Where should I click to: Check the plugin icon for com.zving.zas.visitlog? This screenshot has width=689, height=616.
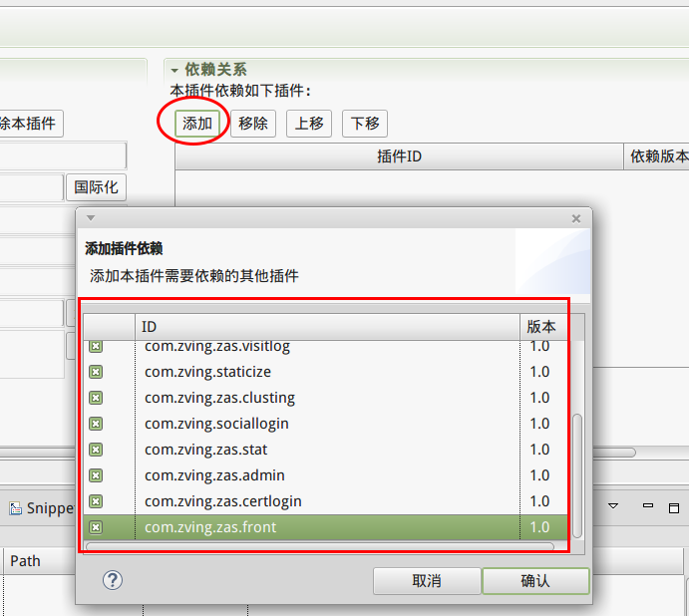(x=96, y=346)
